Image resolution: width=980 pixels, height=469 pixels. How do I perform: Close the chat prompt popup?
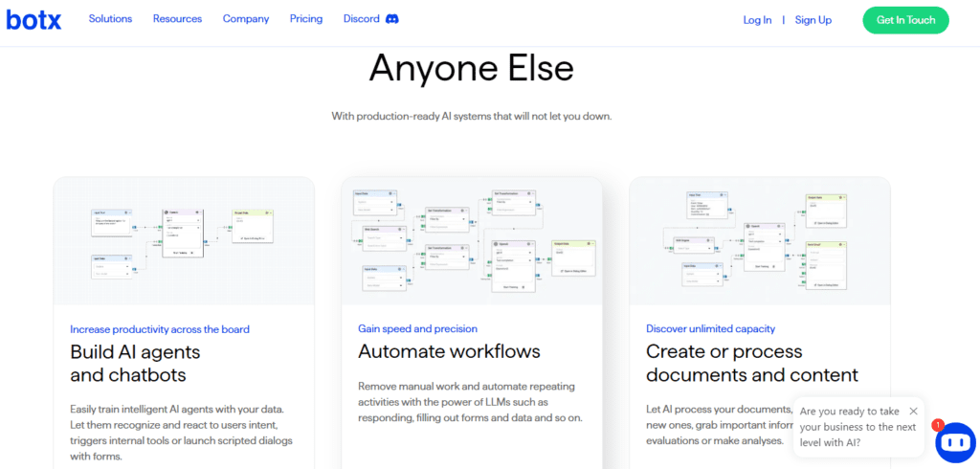coord(913,411)
